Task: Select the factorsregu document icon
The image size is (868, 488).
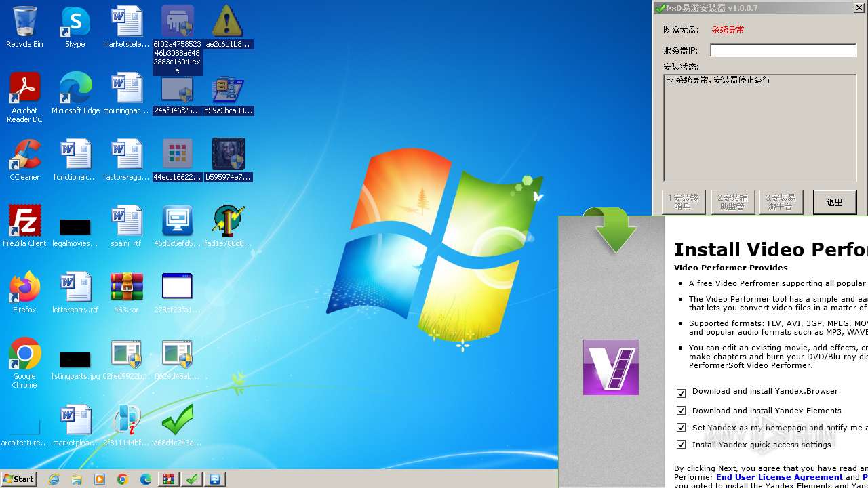Action: tap(126, 160)
